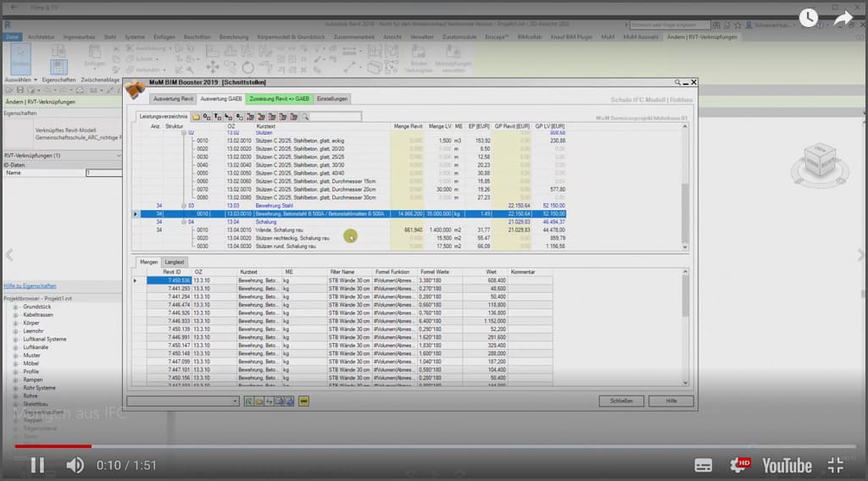Exit fullscreen using the player icon
Screen dimensions: 868x481
(835, 465)
